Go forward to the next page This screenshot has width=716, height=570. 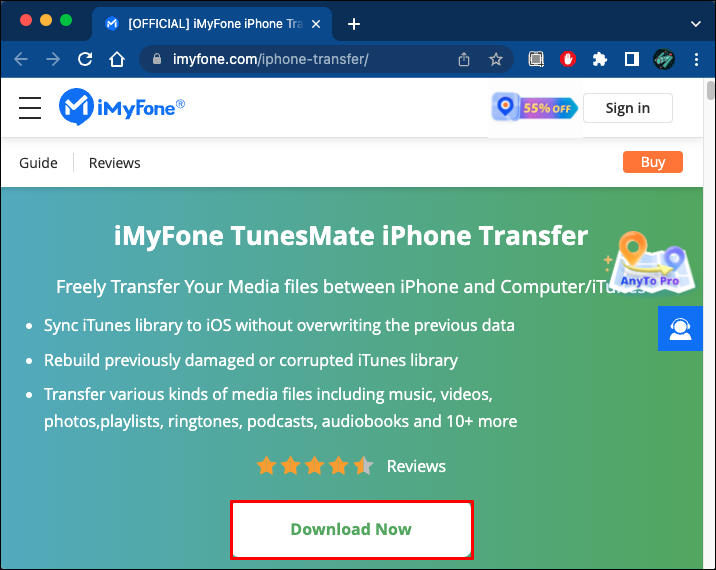tap(53, 59)
